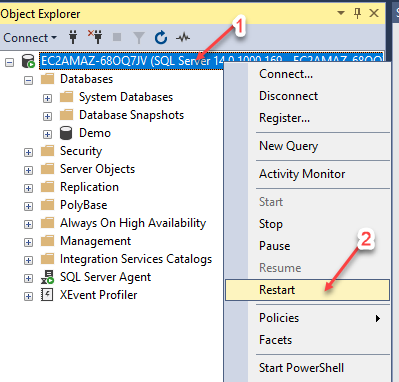Viewport: 399px width, 382px height.
Task: Click the grey Stop square toolbar icon
Action: click(117, 37)
